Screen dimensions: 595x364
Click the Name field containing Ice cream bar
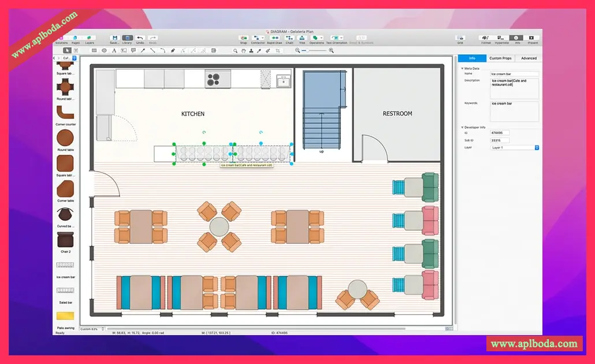click(x=514, y=74)
